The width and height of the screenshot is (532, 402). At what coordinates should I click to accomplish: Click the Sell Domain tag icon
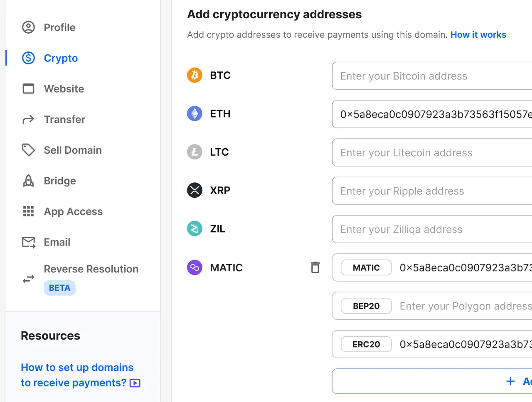tap(28, 150)
